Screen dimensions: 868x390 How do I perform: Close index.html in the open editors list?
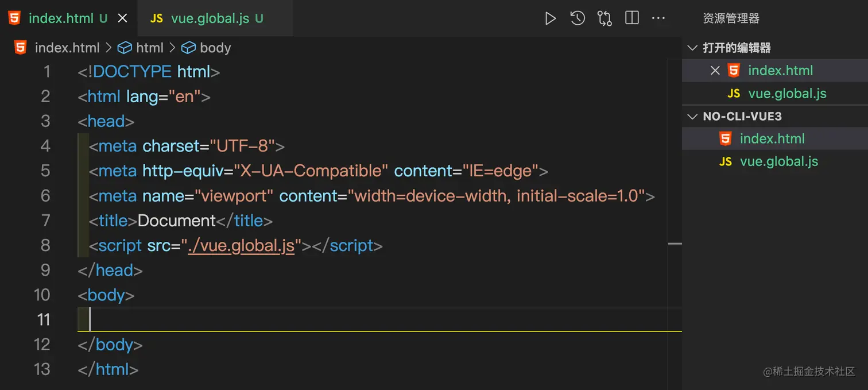pyautogui.click(x=715, y=71)
